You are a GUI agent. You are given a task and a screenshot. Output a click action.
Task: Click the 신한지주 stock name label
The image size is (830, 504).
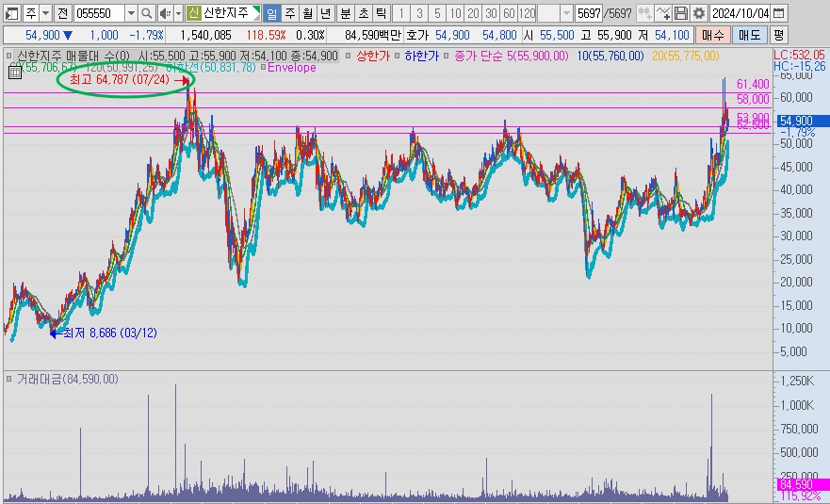coord(226,13)
